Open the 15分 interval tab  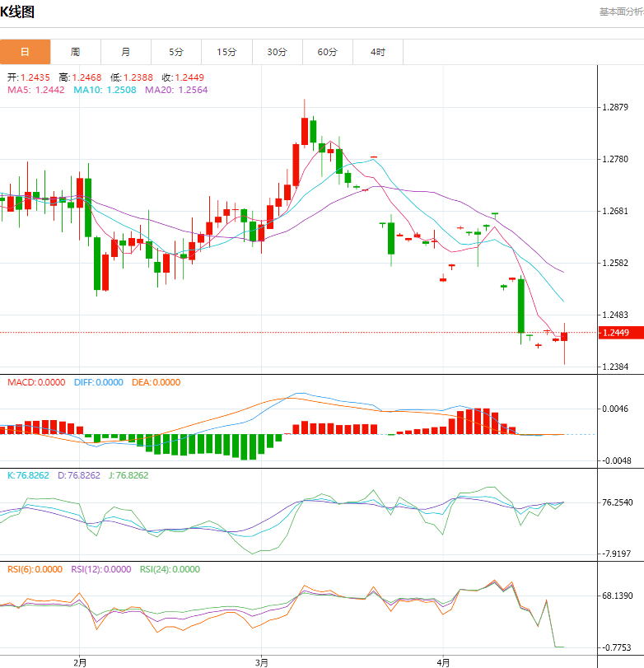point(226,52)
